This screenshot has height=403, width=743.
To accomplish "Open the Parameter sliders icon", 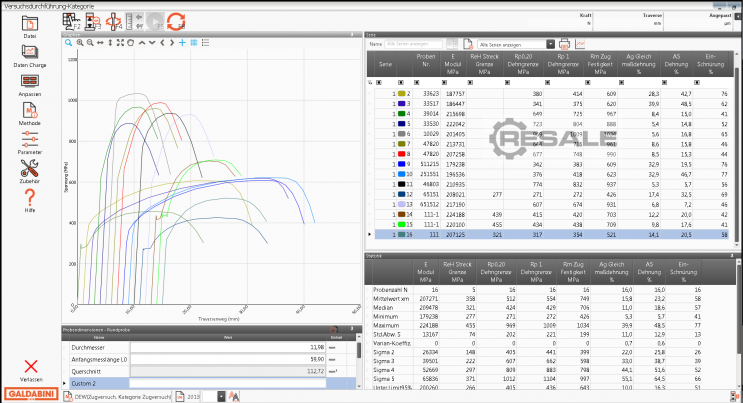I will [30, 139].
